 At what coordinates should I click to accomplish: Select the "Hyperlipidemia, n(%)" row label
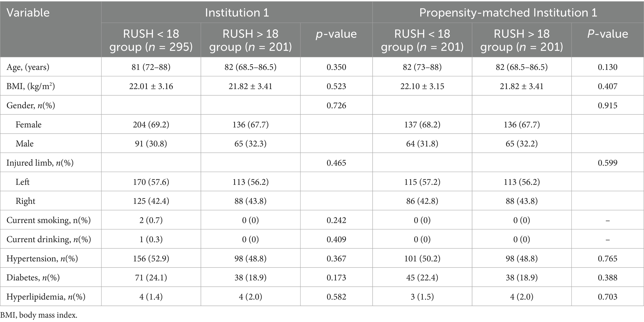(46, 297)
